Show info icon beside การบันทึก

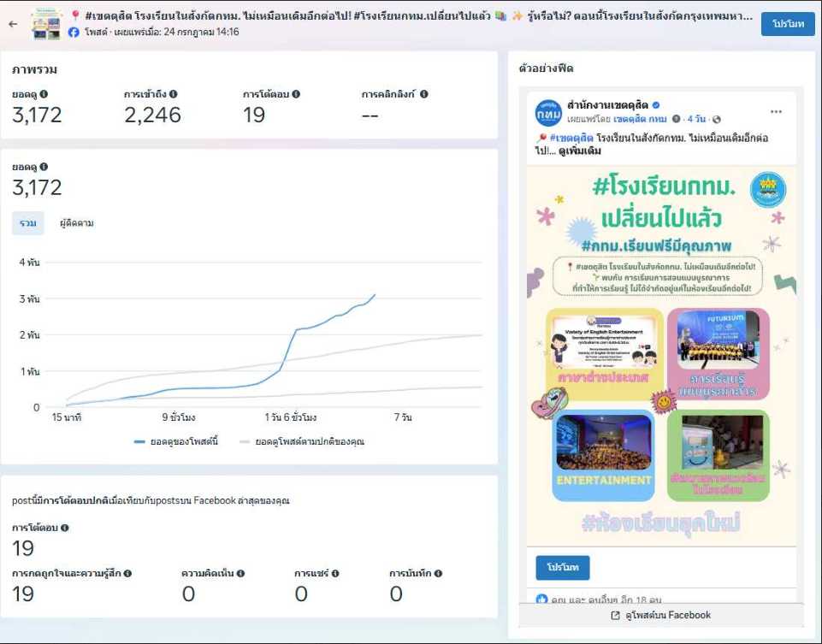click(438, 573)
